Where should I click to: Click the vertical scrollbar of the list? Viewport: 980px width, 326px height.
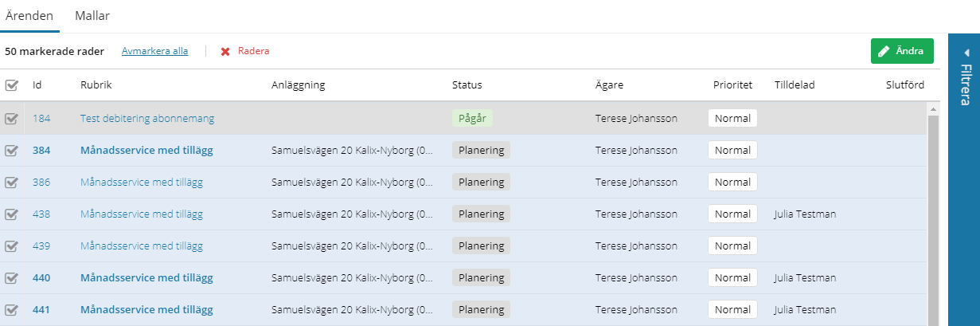pyautogui.click(x=933, y=215)
